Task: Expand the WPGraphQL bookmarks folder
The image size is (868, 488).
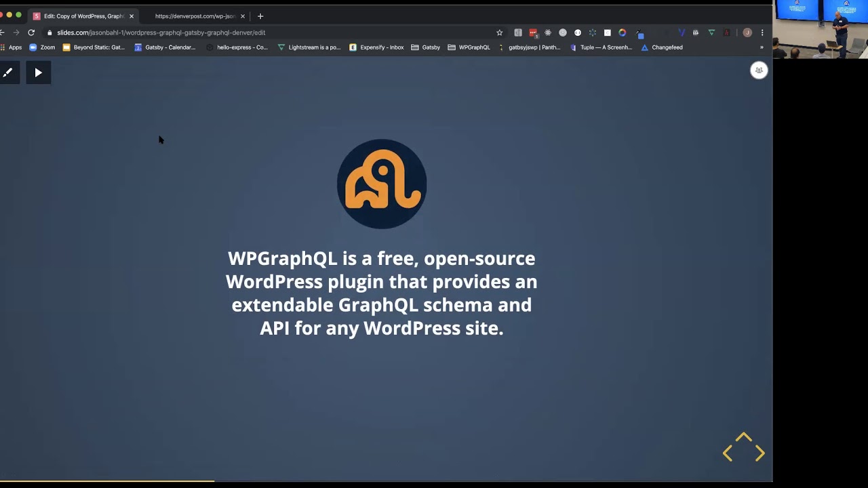Action: pos(469,47)
